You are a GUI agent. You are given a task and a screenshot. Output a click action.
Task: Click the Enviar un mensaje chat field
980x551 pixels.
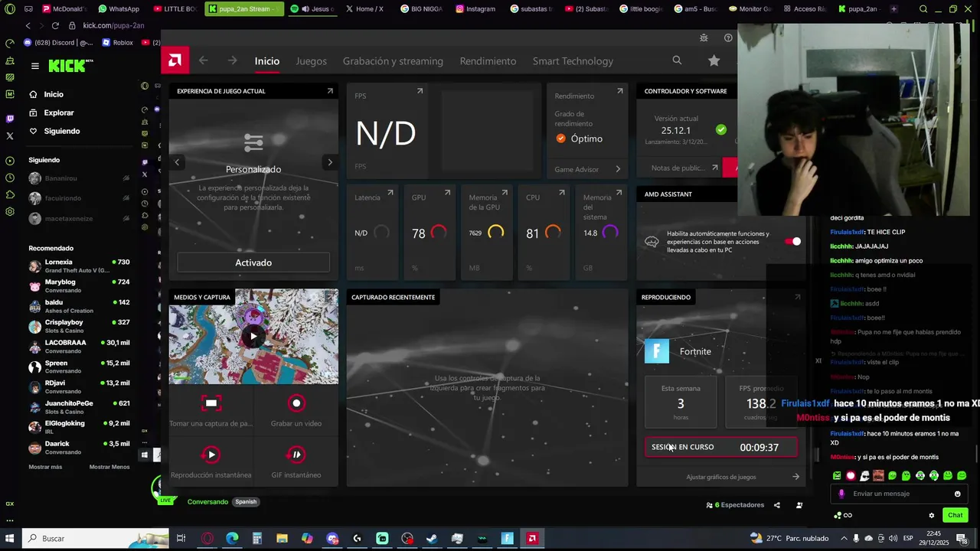[x=900, y=494]
